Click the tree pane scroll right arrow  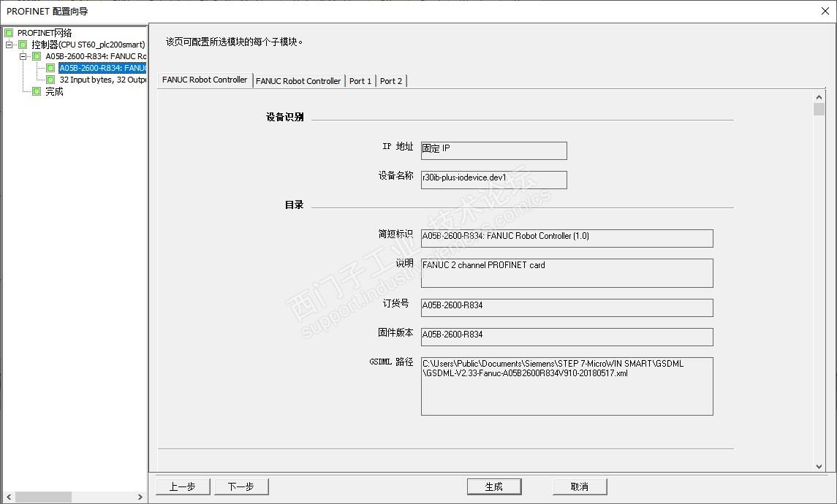pos(140,497)
